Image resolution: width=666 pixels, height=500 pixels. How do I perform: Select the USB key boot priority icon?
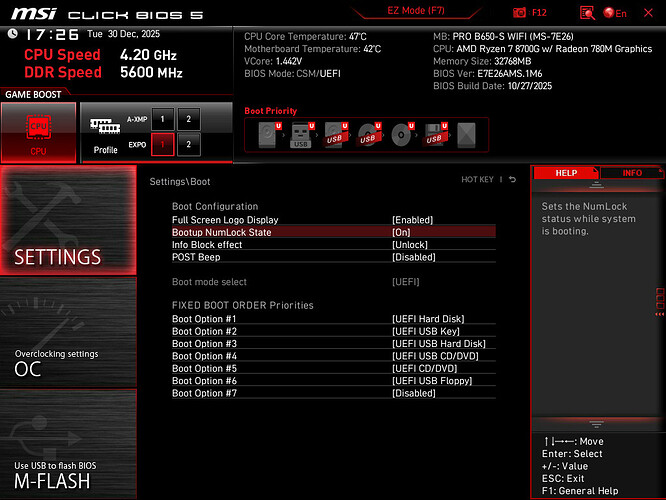(x=302, y=135)
